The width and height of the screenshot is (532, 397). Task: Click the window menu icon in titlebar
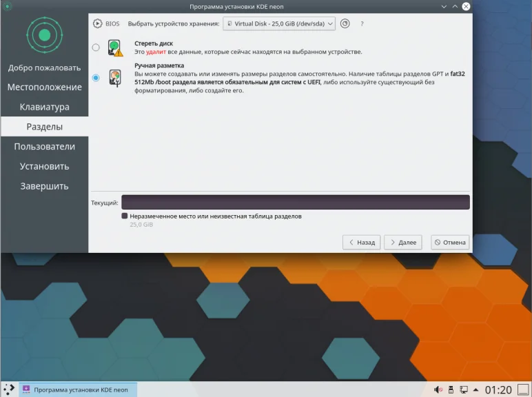click(x=7, y=6)
